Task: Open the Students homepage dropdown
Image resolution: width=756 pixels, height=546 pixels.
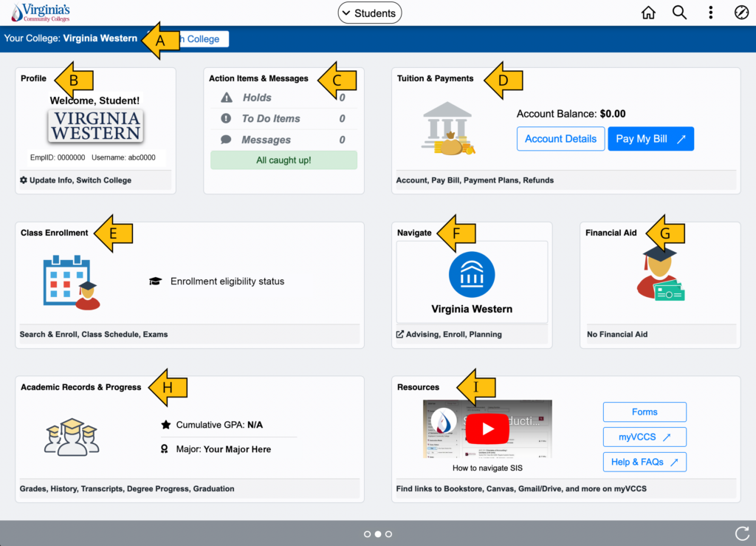Action: (x=370, y=13)
